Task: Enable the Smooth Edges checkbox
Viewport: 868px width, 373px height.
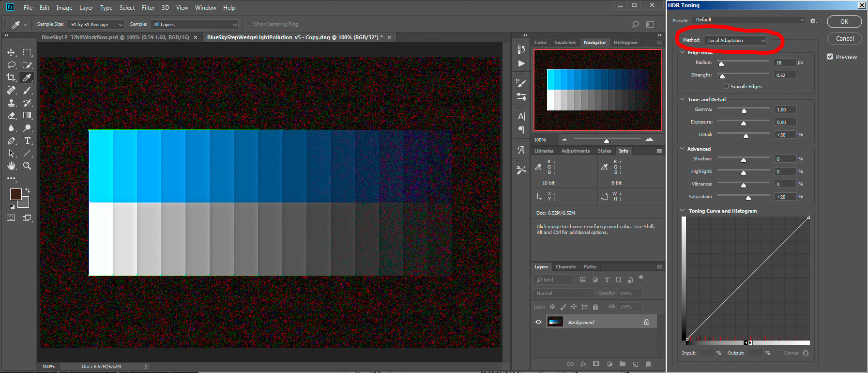Action: coord(726,86)
